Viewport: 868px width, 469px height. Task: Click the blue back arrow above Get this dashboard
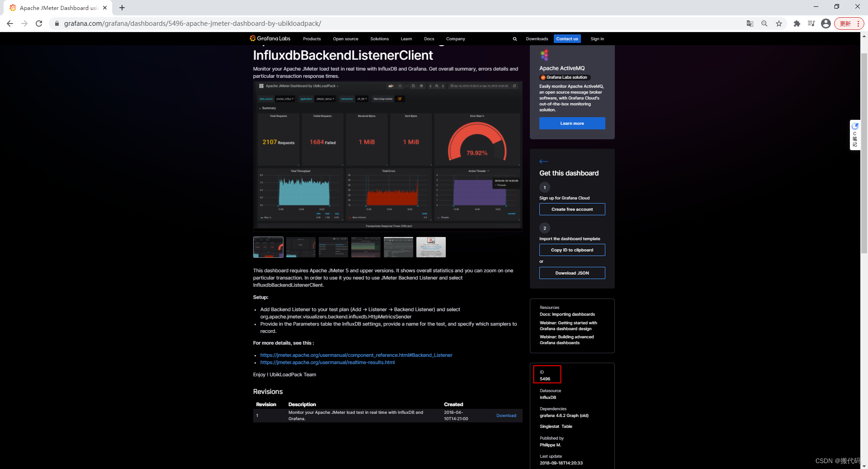tap(544, 161)
